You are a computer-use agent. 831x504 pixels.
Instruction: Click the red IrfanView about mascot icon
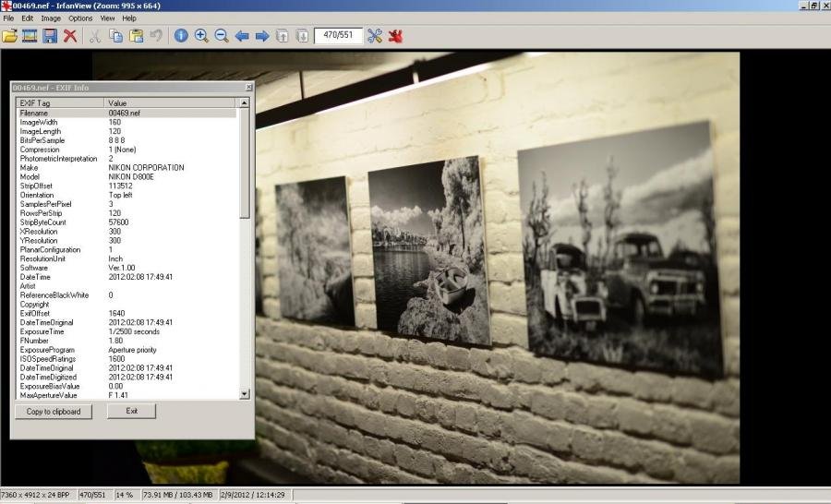[x=396, y=36]
